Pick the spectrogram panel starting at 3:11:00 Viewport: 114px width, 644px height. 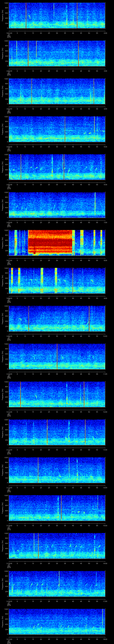pyautogui.click(x=57, y=394)
